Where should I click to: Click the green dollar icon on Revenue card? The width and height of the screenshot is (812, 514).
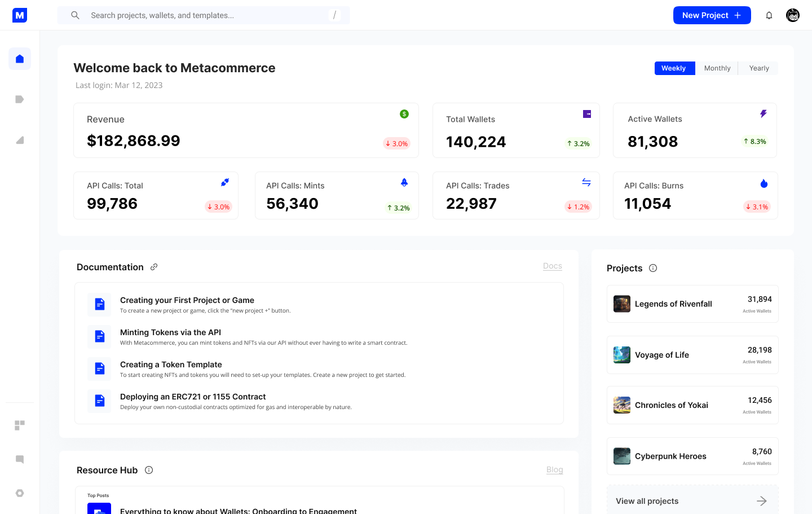[x=404, y=114]
